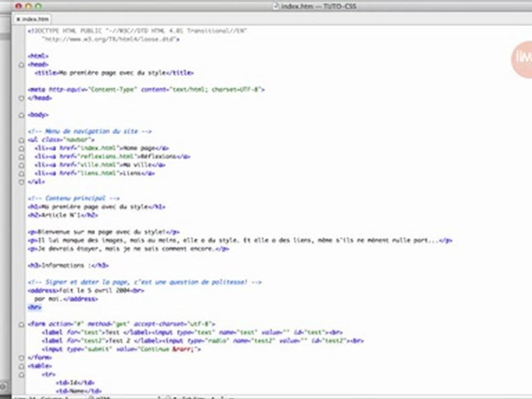Close the index.htm tab with its x
532x399 pixels.
click(18, 19)
